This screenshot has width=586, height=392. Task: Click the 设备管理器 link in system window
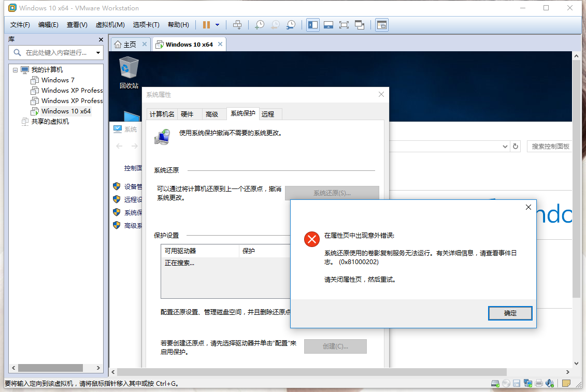pos(133,186)
